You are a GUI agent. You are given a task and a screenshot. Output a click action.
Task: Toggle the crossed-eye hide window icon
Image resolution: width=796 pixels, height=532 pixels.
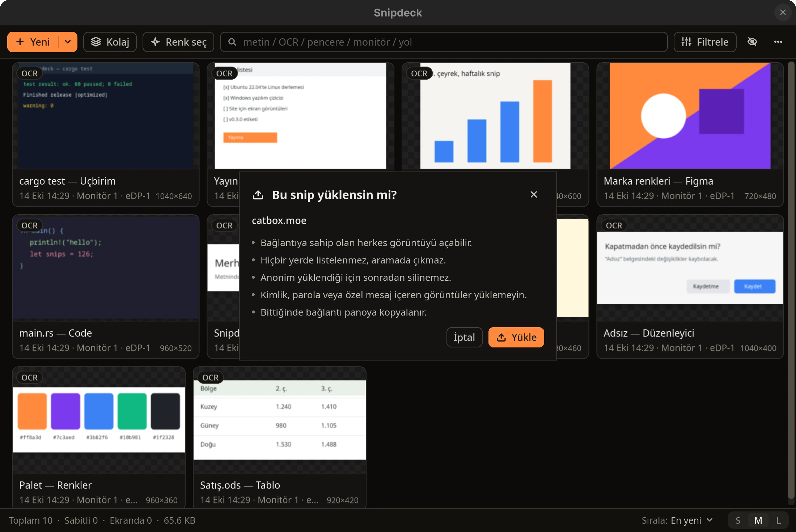pos(752,42)
